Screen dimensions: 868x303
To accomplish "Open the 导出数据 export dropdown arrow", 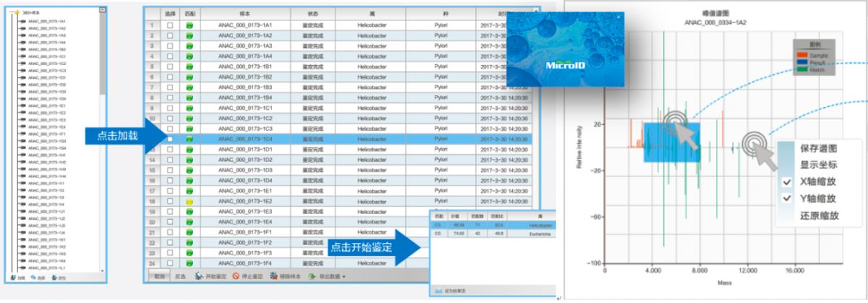I will [344, 276].
